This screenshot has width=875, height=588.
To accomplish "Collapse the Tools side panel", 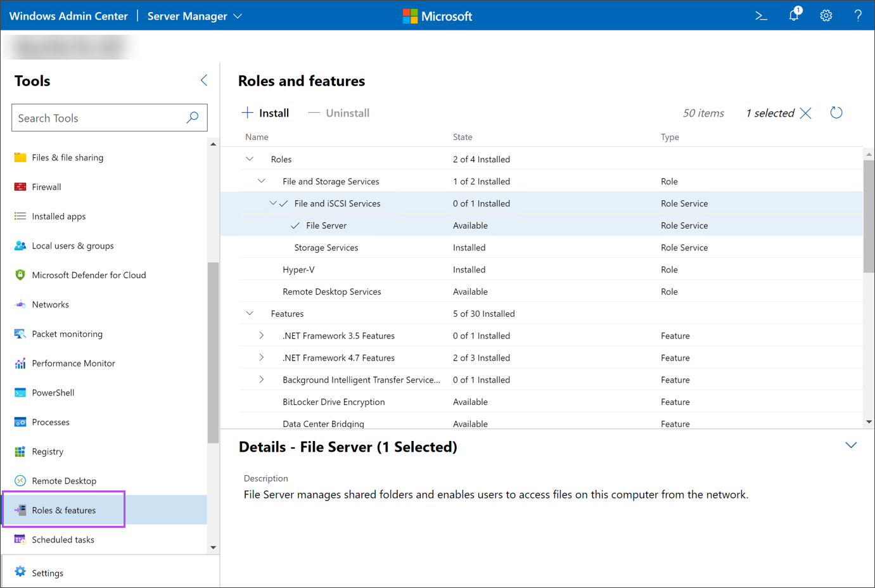I will (x=204, y=80).
